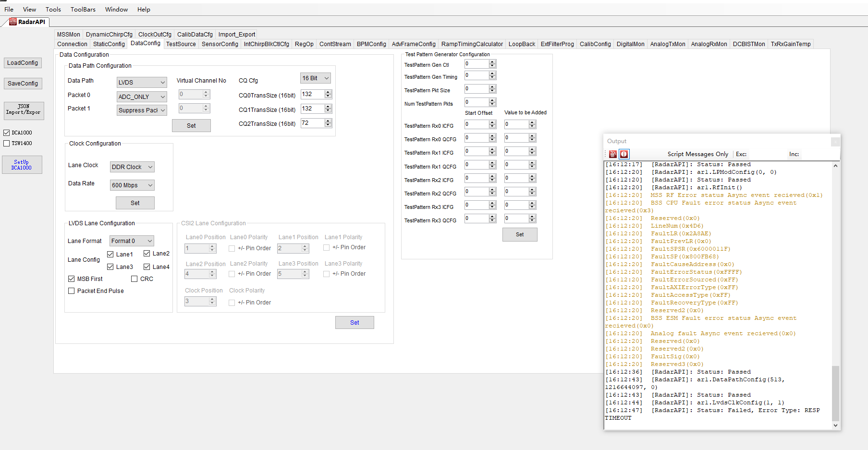Open the CQ Cfg 16 Bit dropdown
The width and height of the screenshot is (868, 450).
[315, 78]
